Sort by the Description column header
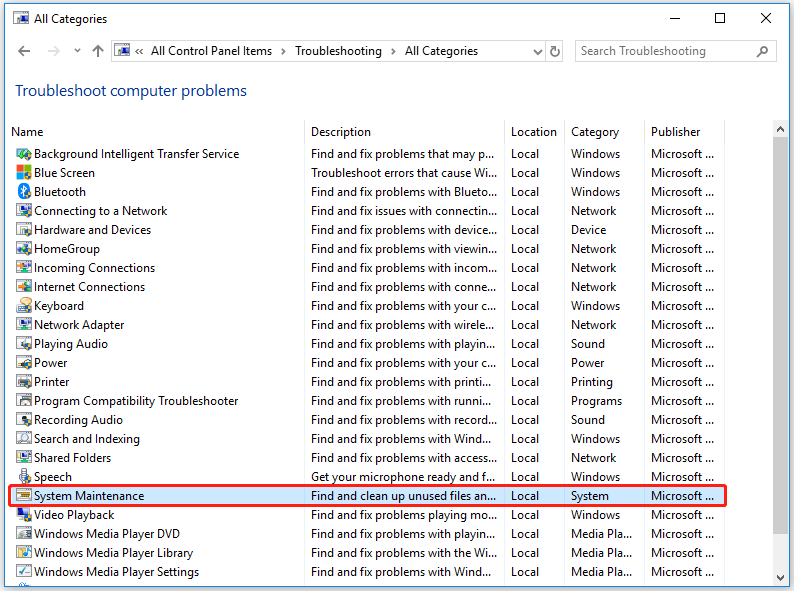The width and height of the screenshot is (794, 591). 405,132
